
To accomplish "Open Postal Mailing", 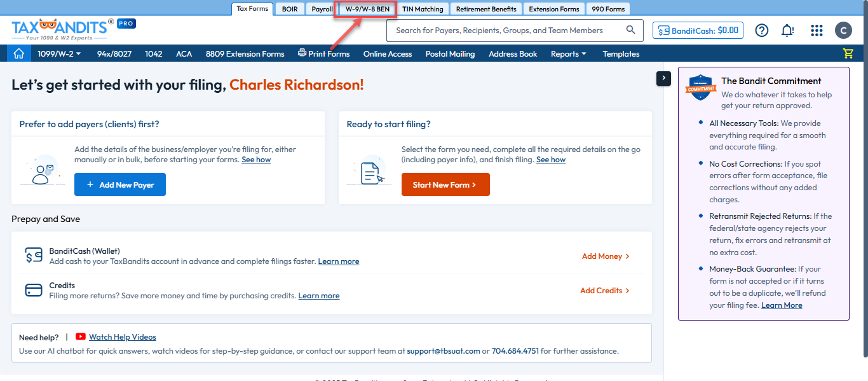I will pyautogui.click(x=451, y=53).
